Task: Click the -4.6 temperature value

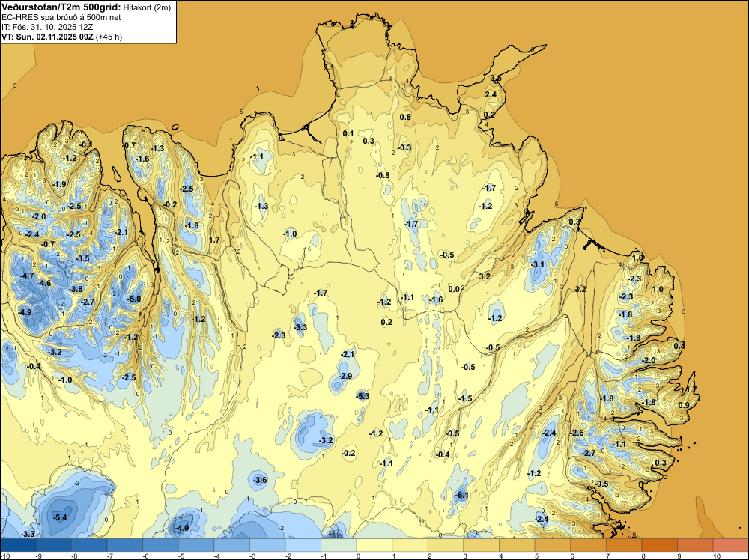Action: point(44,283)
